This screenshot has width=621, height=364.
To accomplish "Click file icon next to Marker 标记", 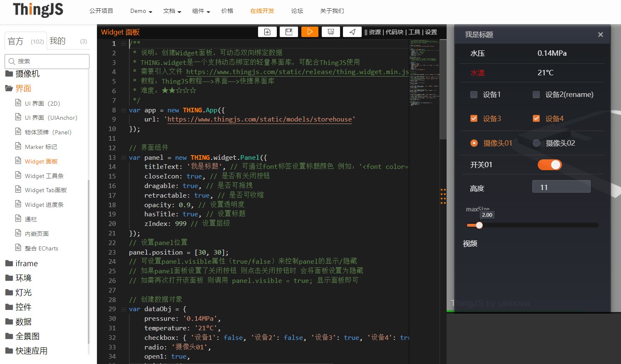I will (x=18, y=146).
